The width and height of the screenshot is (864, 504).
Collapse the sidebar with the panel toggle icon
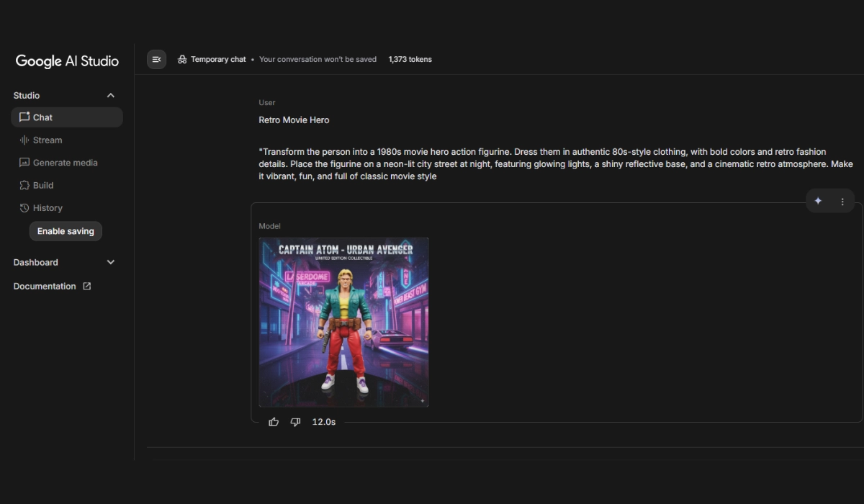156,59
